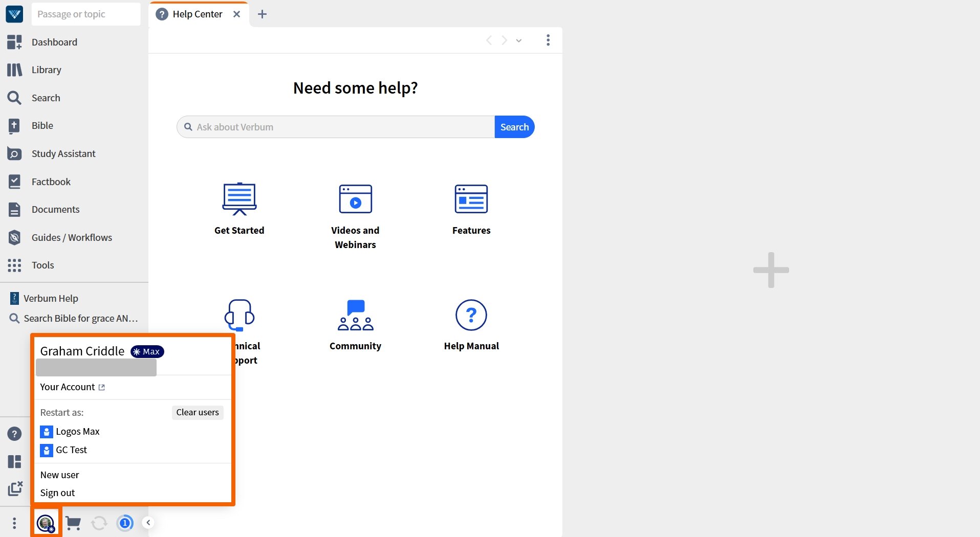Open the Features help section
This screenshot has height=537, width=980.
point(471,209)
